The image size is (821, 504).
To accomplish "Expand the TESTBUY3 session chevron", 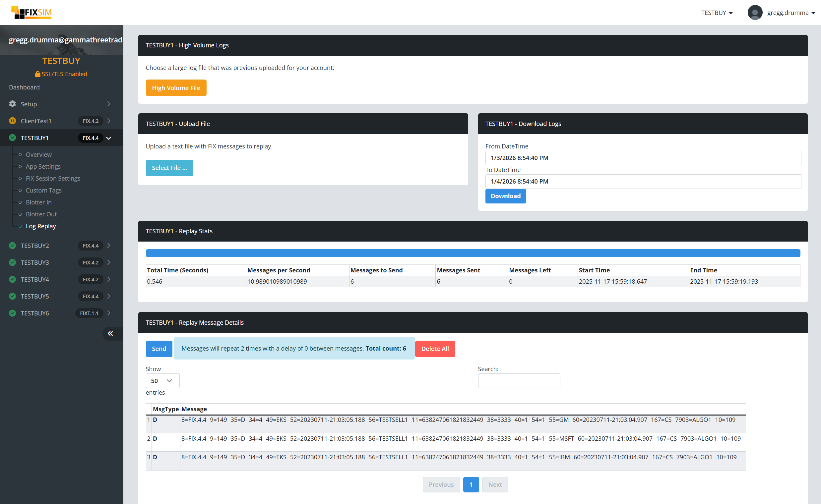I will [109, 263].
